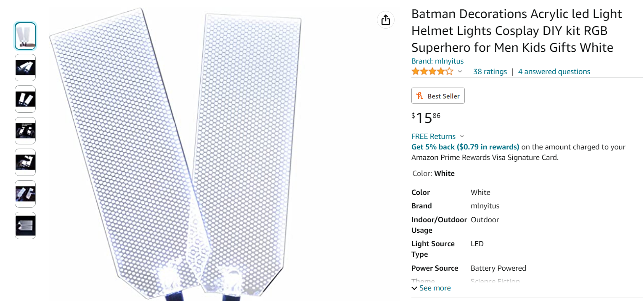Select the second product thumbnail image
Viewport: 644px width, 301px height.
(x=25, y=67)
